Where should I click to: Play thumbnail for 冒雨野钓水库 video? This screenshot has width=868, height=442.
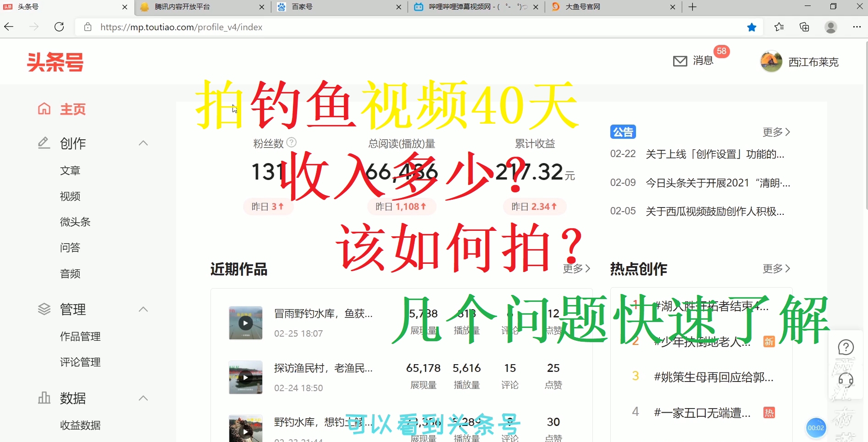click(x=246, y=323)
